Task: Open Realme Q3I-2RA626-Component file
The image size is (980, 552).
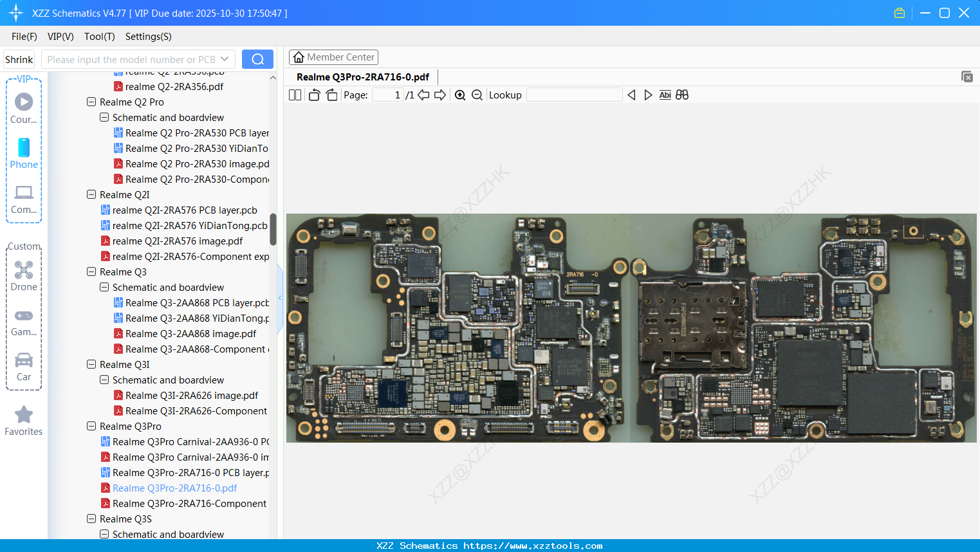Action: coord(190,411)
